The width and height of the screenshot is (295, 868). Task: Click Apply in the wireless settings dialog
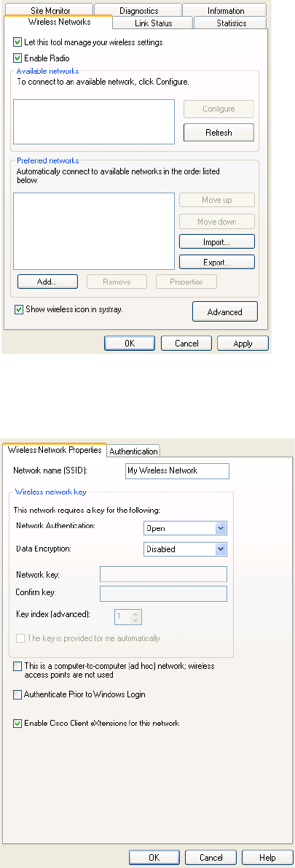point(243,344)
